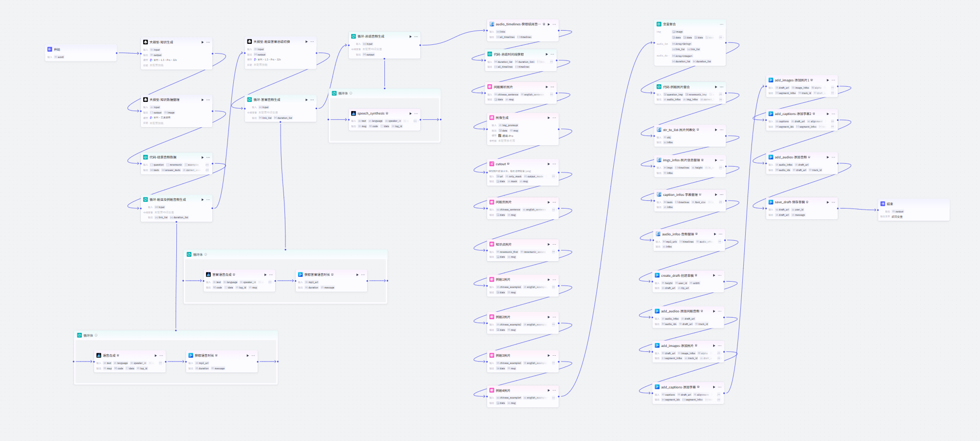
Task: Open more options on audio_timelines node
Action: click(x=554, y=24)
